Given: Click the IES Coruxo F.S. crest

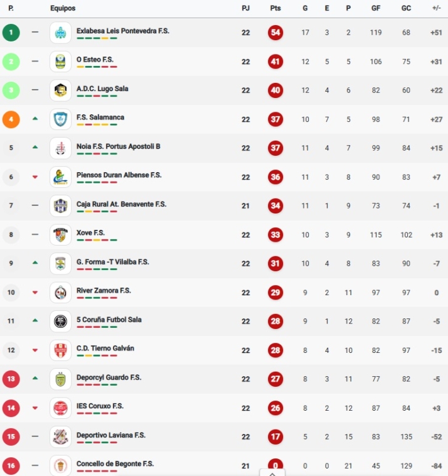Looking at the screenshot, I should tap(60, 408).
